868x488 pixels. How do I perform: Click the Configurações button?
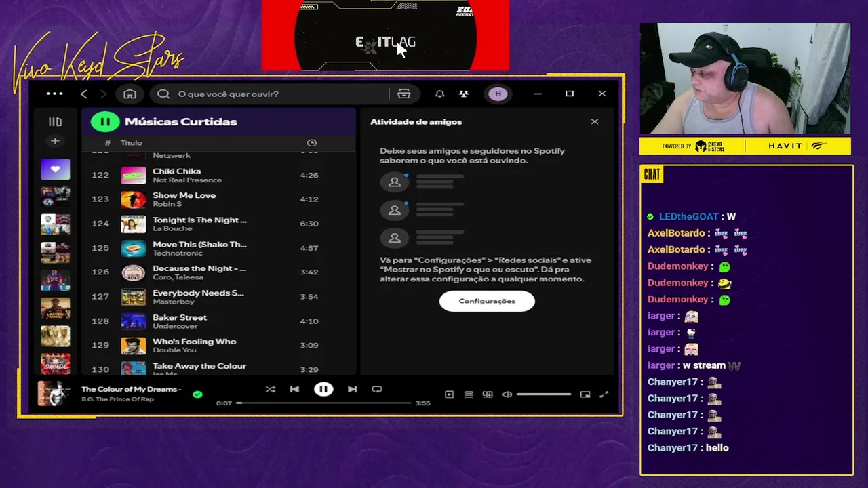click(x=487, y=301)
